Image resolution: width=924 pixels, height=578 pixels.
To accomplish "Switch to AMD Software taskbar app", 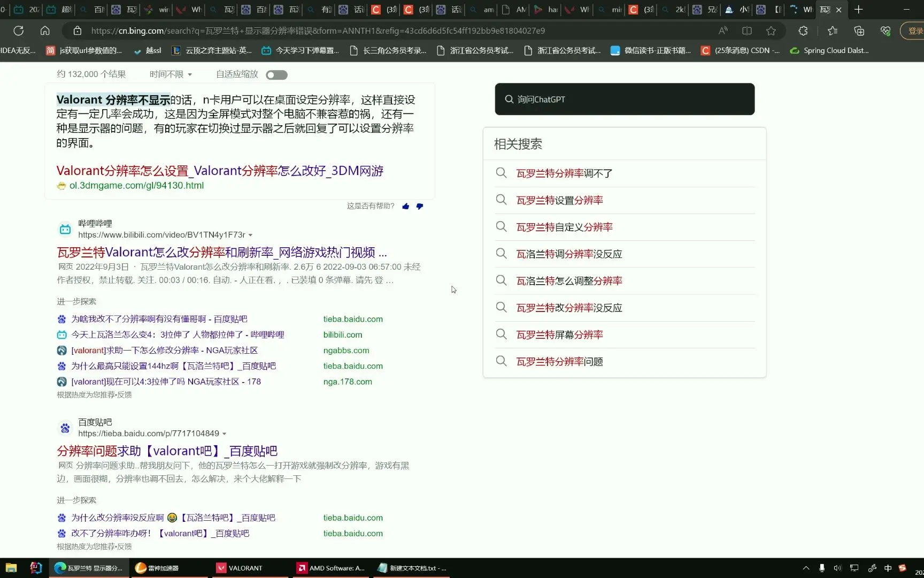I will coord(331,568).
